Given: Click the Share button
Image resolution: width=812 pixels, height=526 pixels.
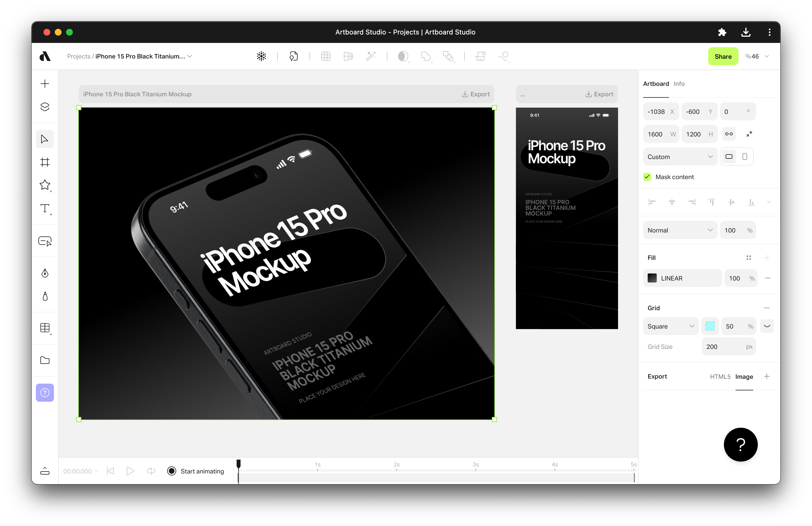Looking at the screenshot, I should tap(723, 56).
